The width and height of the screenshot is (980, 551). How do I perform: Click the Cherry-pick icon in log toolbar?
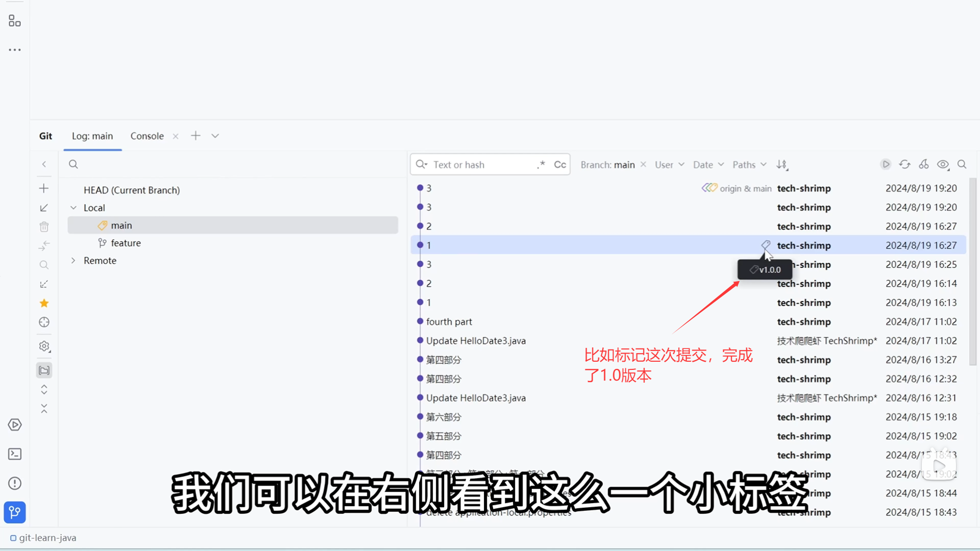tap(924, 164)
